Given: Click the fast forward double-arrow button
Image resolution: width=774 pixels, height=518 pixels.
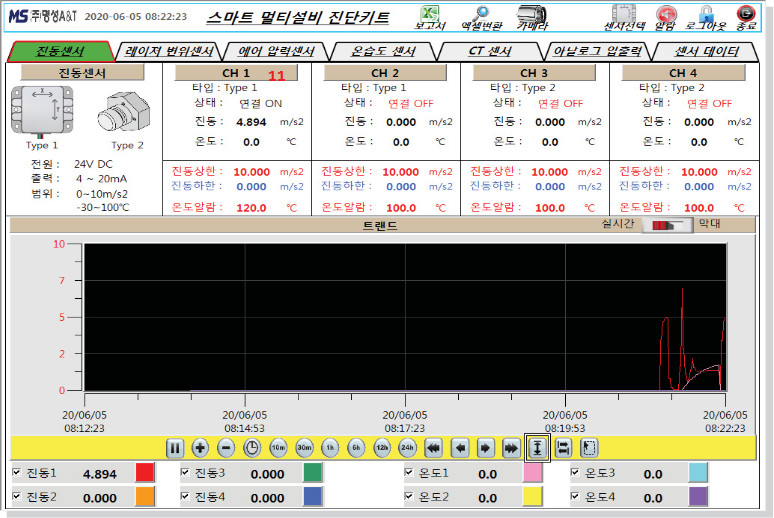Looking at the screenshot, I should point(511,448).
